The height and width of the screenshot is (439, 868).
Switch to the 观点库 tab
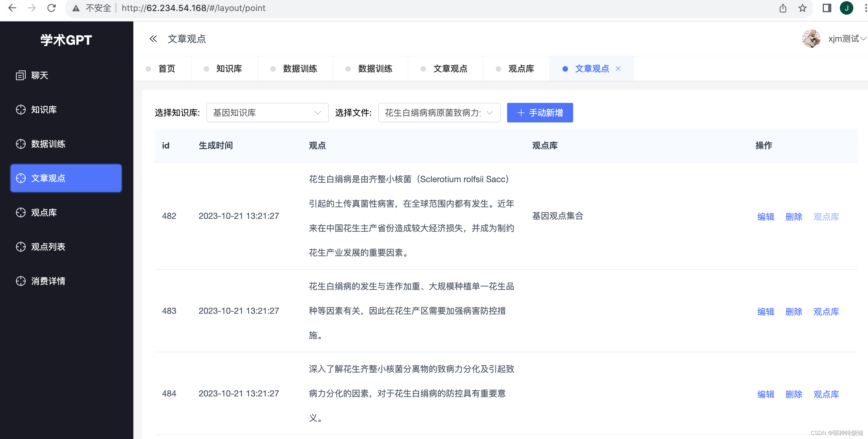(521, 69)
